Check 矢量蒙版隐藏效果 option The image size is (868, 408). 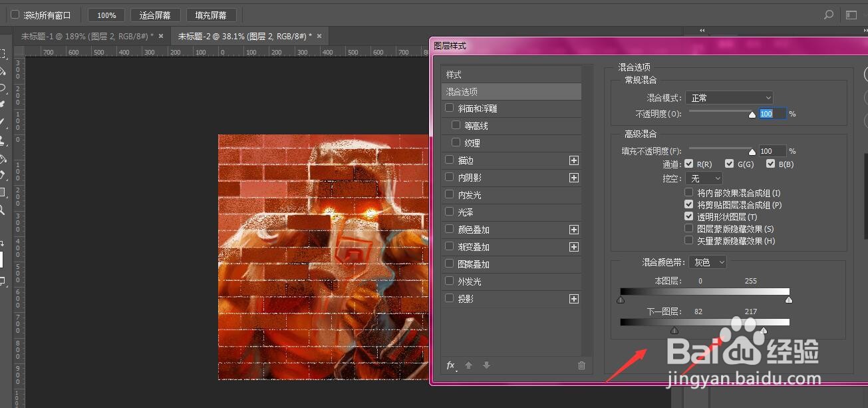[x=689, y=240]
